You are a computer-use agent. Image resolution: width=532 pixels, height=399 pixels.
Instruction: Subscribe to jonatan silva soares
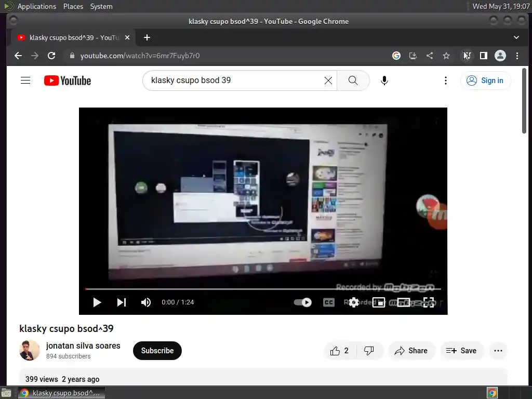tap(157, 351)
